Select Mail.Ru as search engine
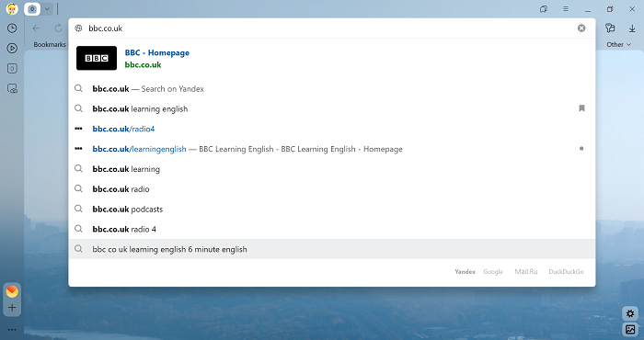Image resolution: width=644 pixels, height=340 pixels. tap(526, 271)
